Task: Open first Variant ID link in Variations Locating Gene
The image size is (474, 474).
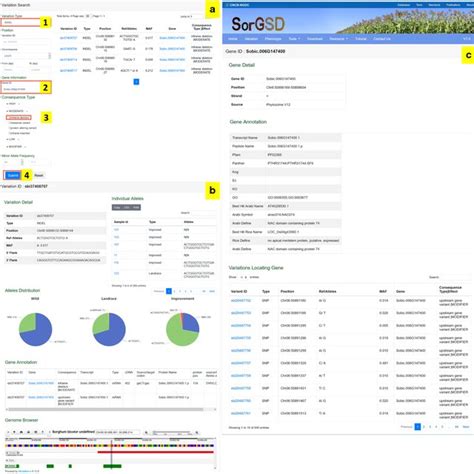Action: (241, 300)
